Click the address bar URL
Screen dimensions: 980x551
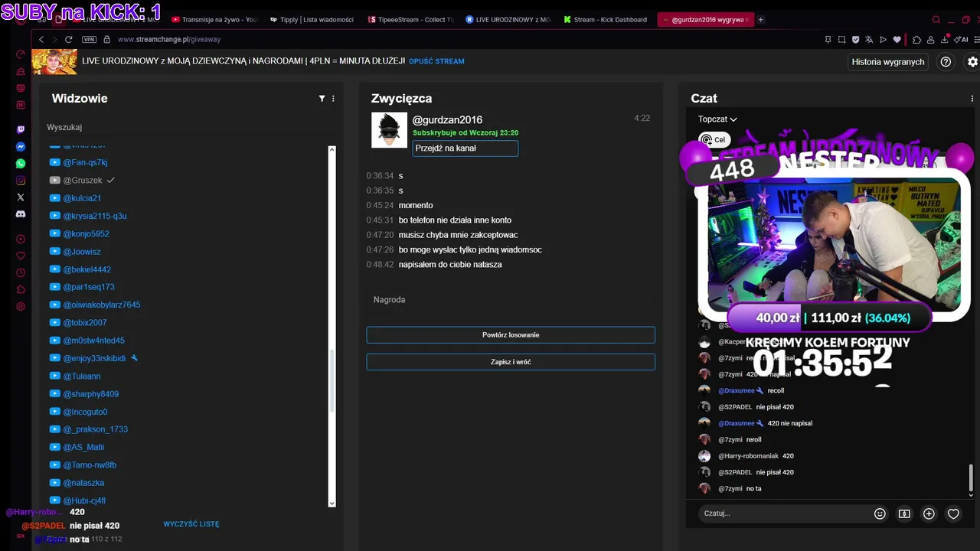(169, 39)
